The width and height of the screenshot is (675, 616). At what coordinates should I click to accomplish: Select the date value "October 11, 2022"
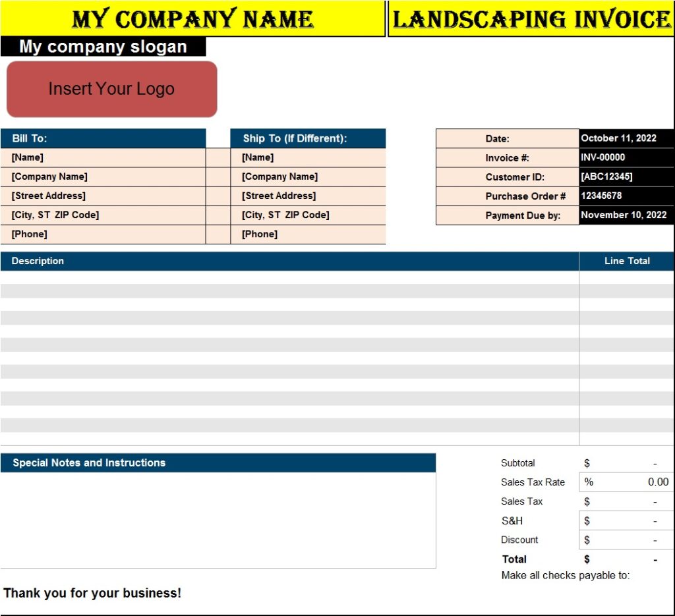click(x=626, y=138)
